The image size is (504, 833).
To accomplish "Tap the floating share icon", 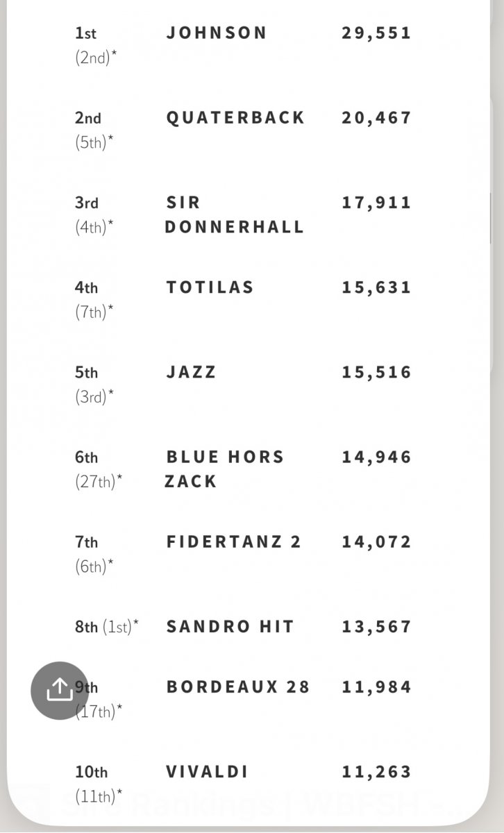I will point(60,690).
